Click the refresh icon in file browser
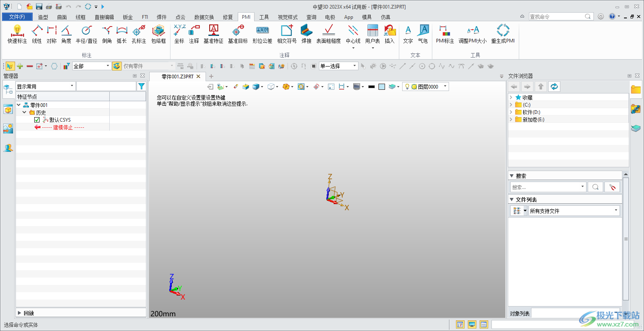644x331 pixels. coord(554,87)
